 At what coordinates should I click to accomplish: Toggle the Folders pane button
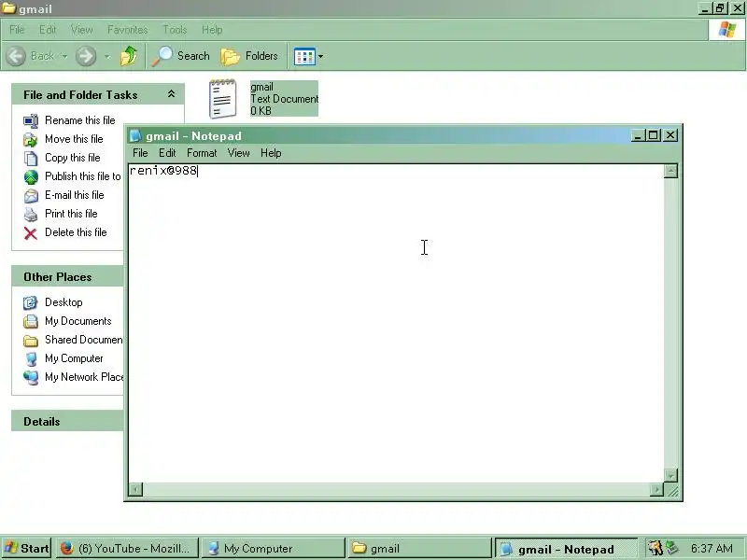coord(249,56)
